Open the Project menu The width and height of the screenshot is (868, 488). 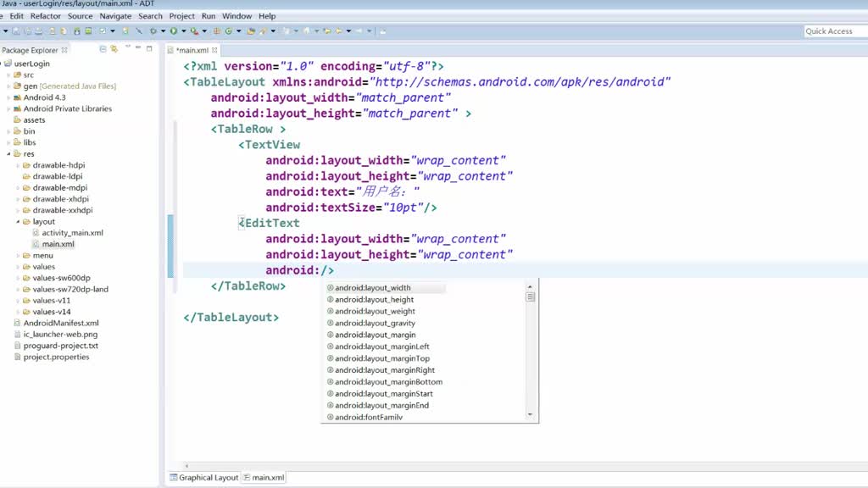click(x=181, y=16)
